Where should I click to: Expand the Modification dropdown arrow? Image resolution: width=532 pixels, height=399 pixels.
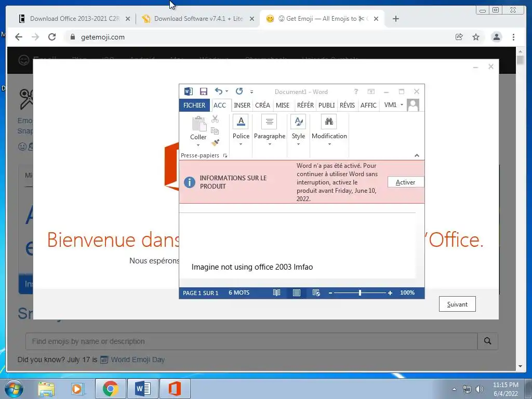[x=329, y=144]
